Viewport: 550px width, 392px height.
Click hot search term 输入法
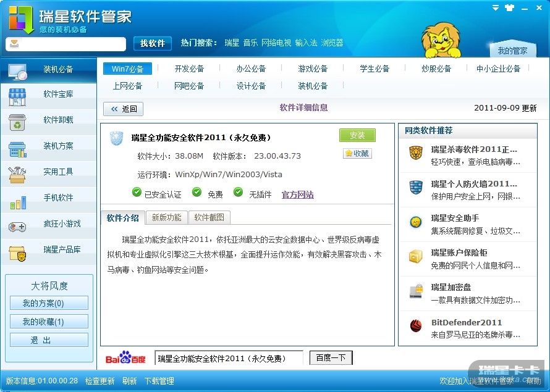point(307,43)
